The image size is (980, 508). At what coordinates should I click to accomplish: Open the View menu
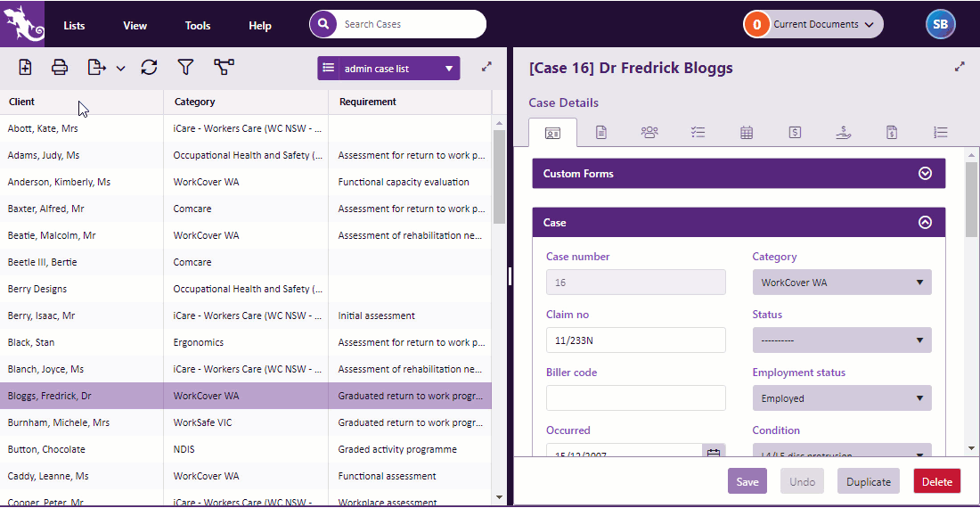[x=135, y=26]
